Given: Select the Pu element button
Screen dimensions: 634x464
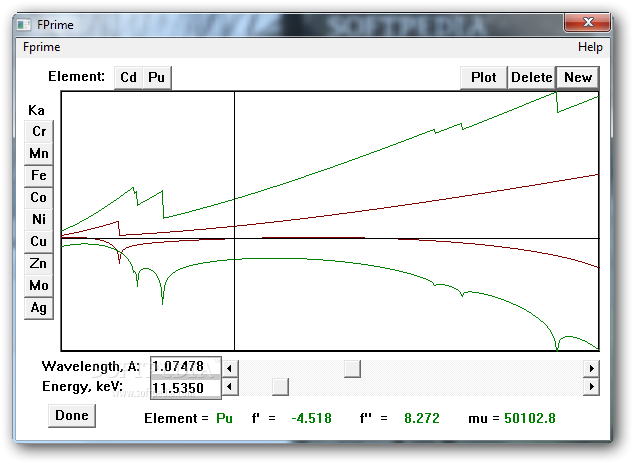Looking at the screenshot, I should click(157, 77).
